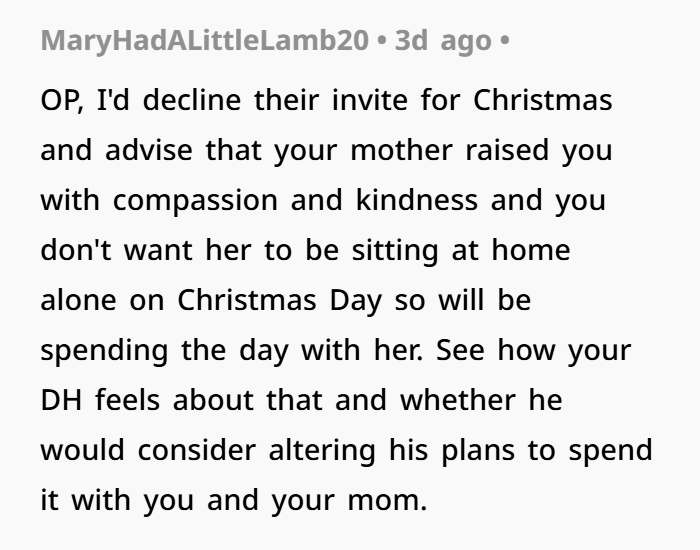The image size is (700, 550).
Task: Click 'don't' at start of fourth line
Action: 75,250
